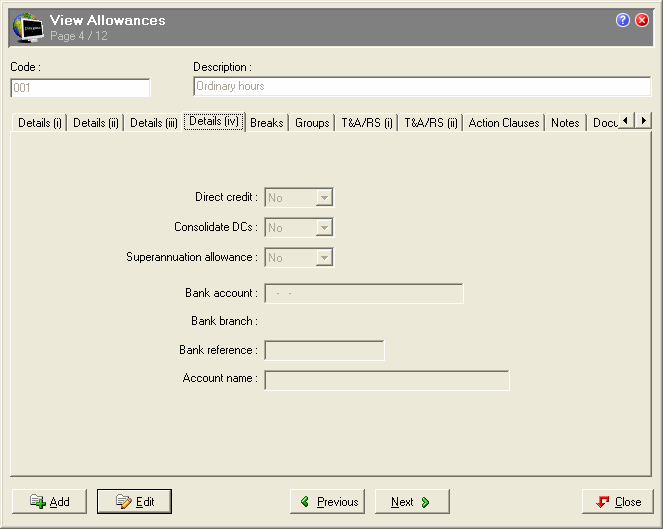Click the Bank account field
The image size is (663, 529).
(x=364, y=293)
